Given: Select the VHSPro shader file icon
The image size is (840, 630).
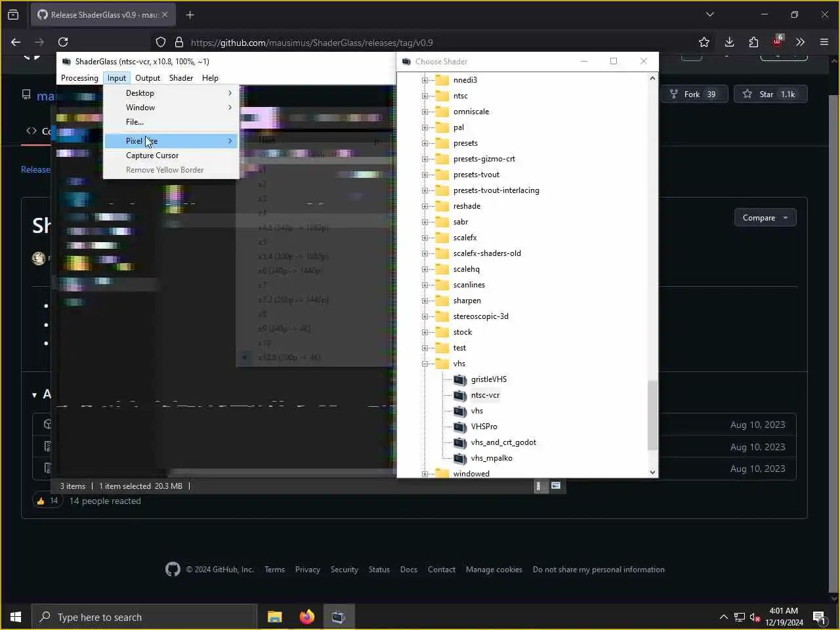Looking at the screenshot, I should [x=460, y=427].
